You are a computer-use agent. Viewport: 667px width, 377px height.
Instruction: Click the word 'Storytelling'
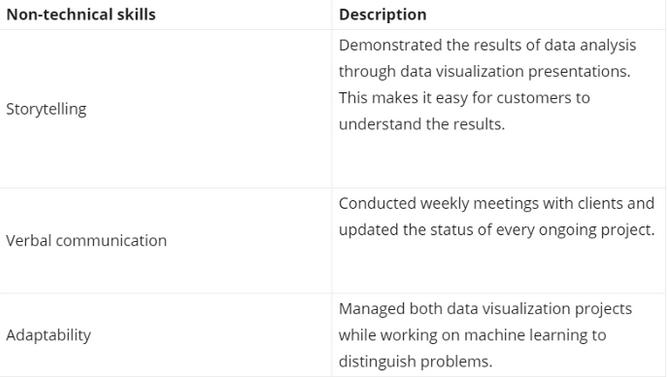click(x=46, y=109)
